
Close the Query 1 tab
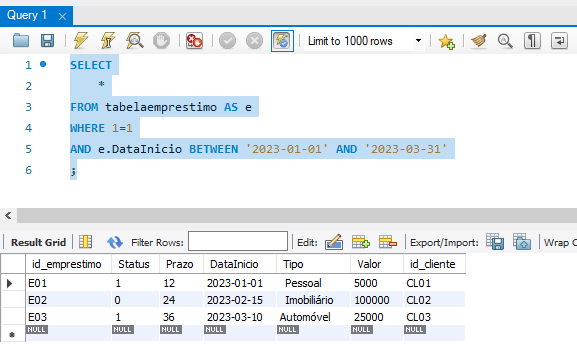tap(63, 16)
